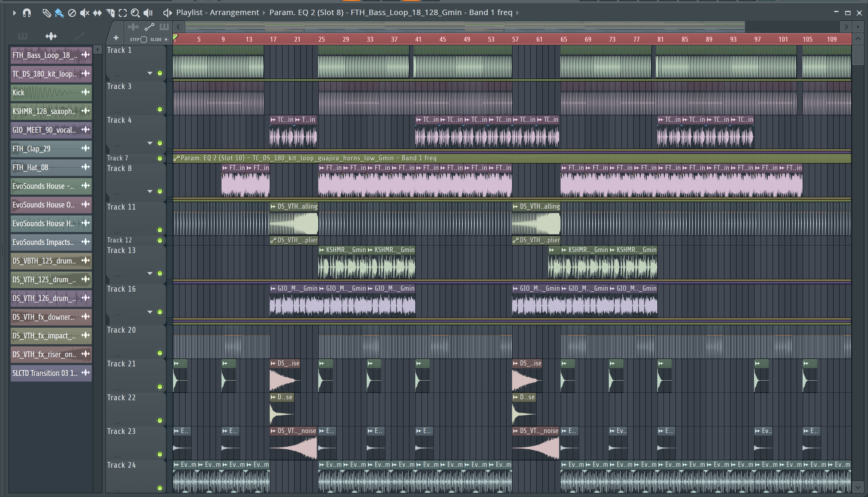Mute Track 7 with green light
Screen dimensions: 868x497
160,158
